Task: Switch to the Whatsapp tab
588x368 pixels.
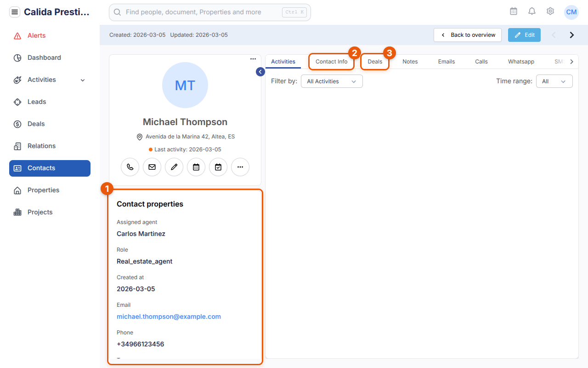Action: click(x=521, y=62)
